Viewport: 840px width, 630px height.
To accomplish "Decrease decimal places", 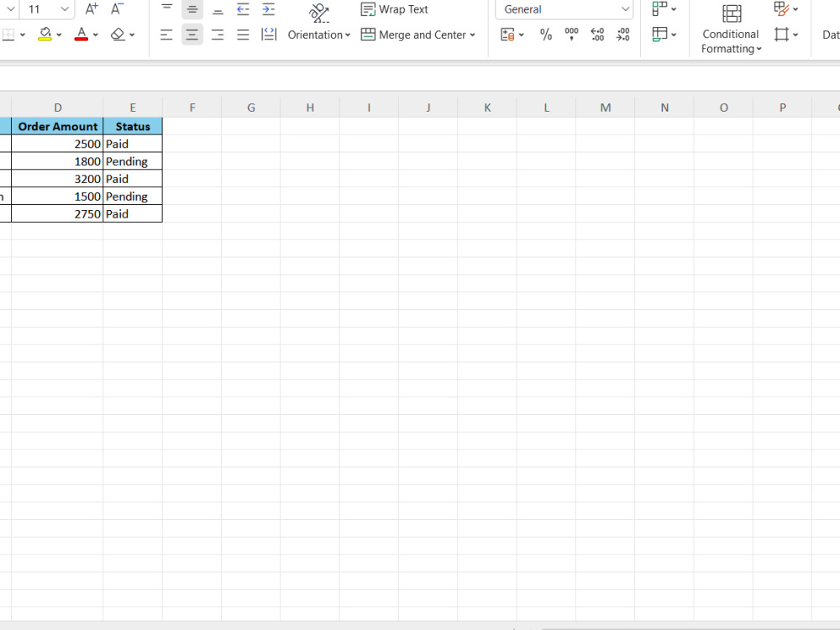I will tap(623, 34).
